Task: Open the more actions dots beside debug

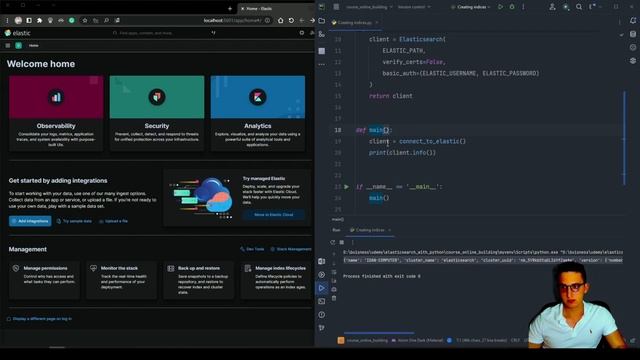Action: tap(523, 7)
